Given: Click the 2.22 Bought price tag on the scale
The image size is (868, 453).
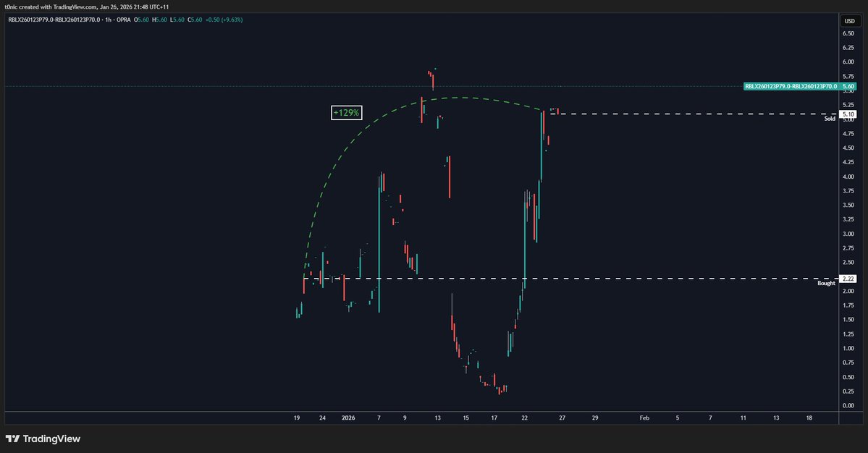Looking at the screenshot, I should coord(847,278).
